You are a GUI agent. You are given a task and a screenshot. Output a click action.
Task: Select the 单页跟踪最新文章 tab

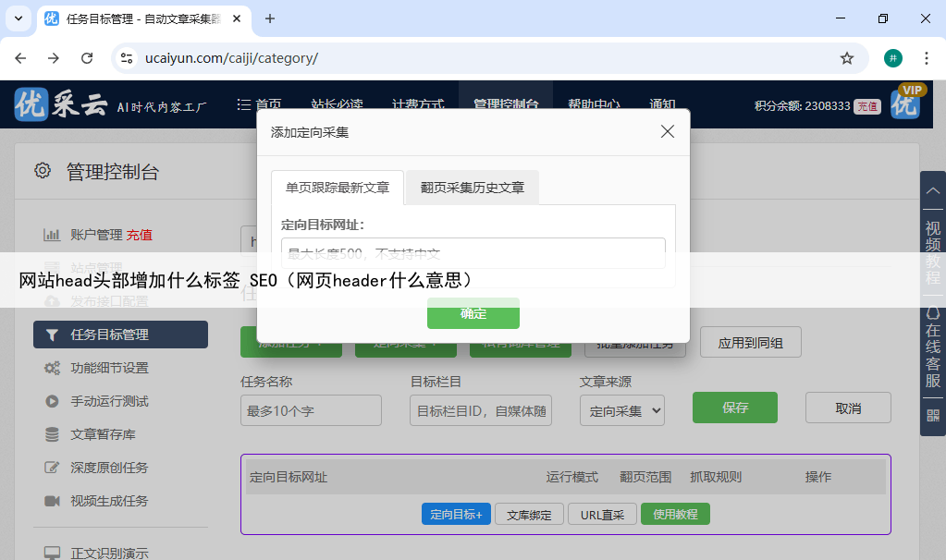coord(338,188)
